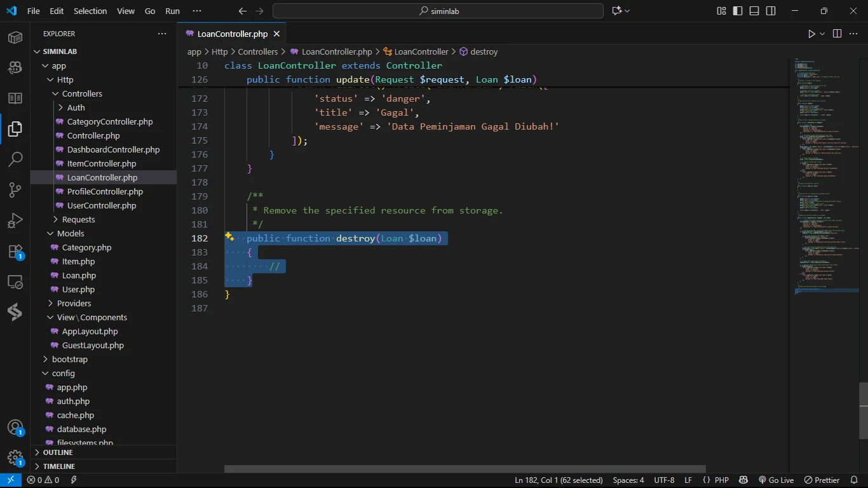Toggle the bottom Panel layout button

(x=754, y=11)
